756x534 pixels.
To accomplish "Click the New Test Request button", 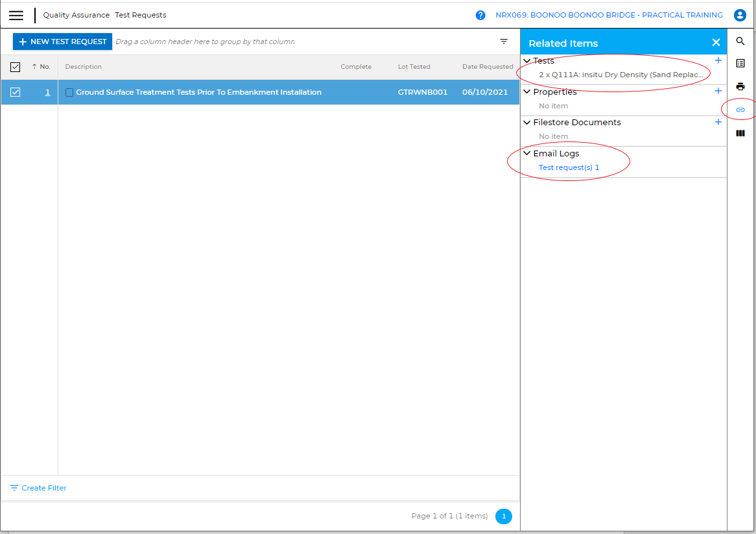I will coord(62,42).
